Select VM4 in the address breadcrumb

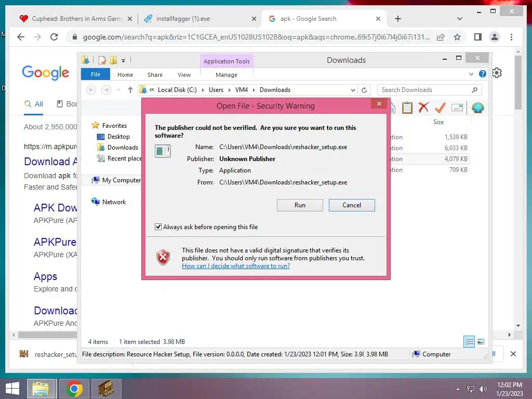(241, 90)
